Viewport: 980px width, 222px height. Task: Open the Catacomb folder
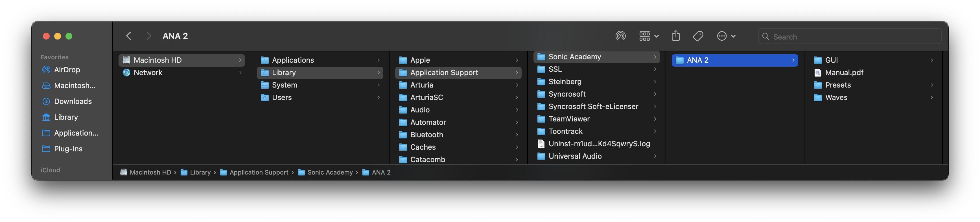tap(458, 160)
